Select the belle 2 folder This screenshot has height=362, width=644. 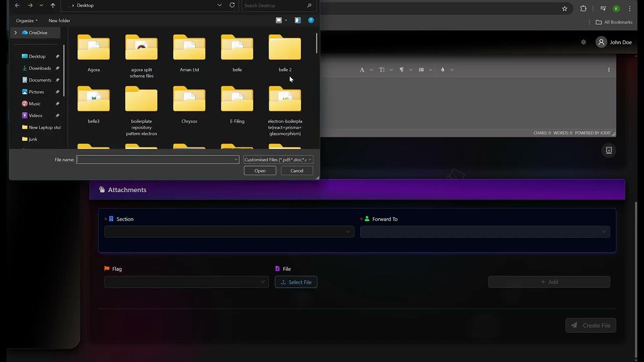285,53
